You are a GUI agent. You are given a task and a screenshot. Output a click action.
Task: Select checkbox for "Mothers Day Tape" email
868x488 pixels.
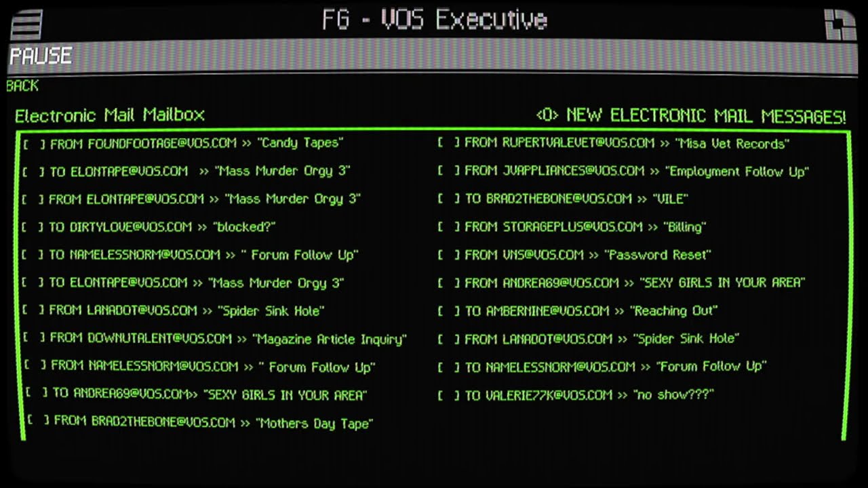point(38,421)
